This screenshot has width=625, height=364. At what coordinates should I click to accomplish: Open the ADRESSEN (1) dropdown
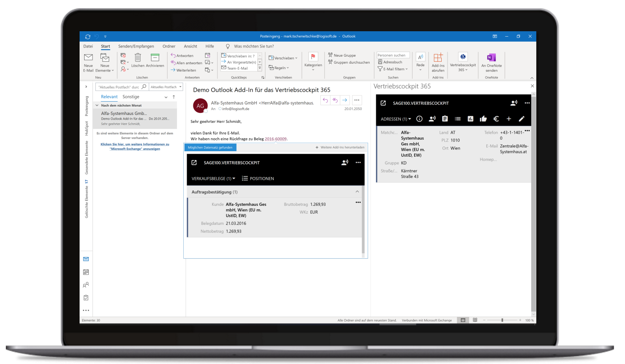point(396,119)
